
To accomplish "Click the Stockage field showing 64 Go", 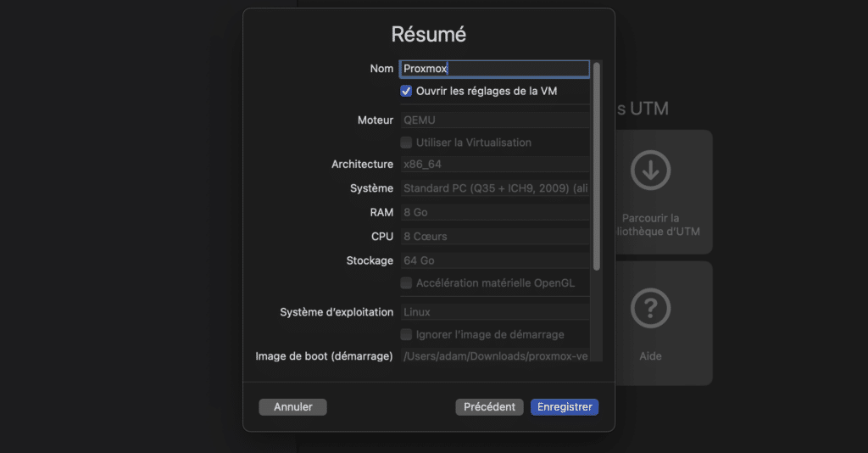I will pos(494,260).
